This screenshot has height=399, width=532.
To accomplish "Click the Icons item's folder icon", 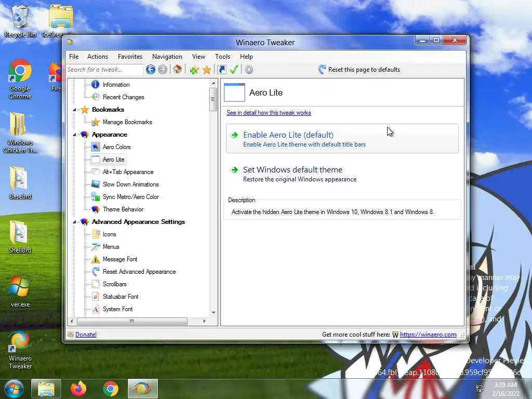I will 96,234.
